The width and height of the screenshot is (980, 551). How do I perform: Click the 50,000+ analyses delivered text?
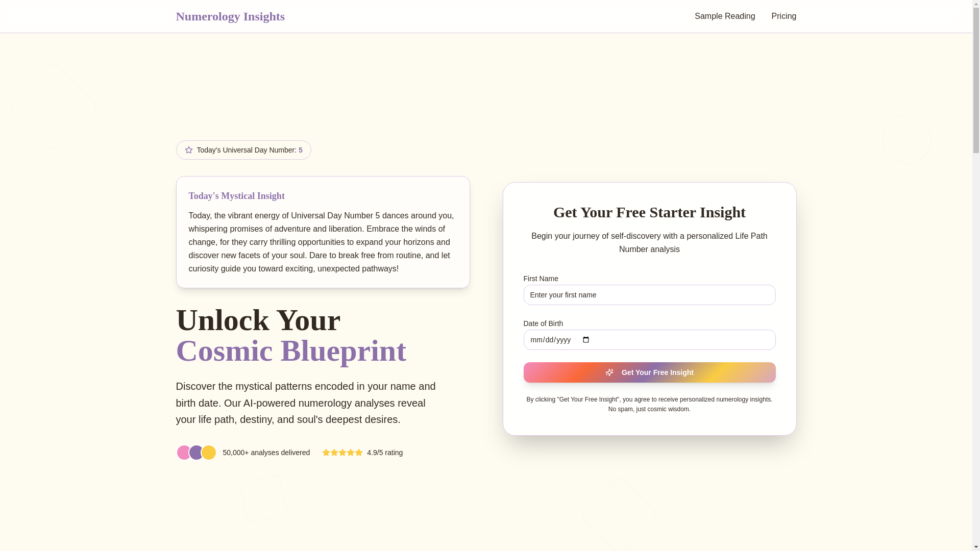(266, 453)
